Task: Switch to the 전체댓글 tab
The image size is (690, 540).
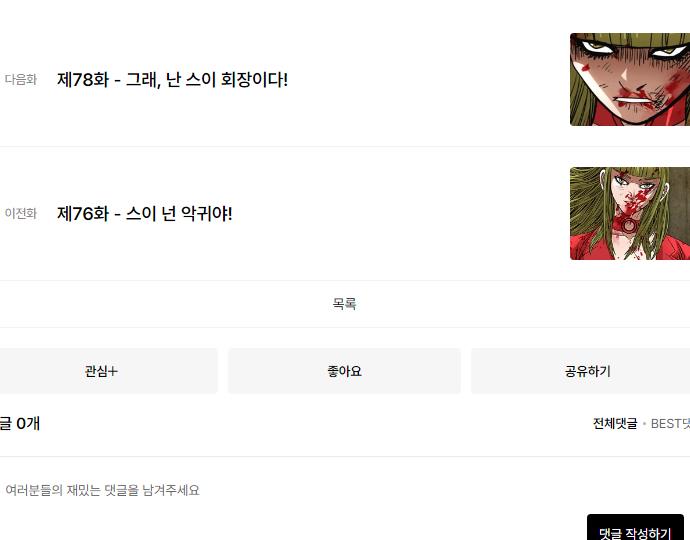Action: [x=615, y=423]
